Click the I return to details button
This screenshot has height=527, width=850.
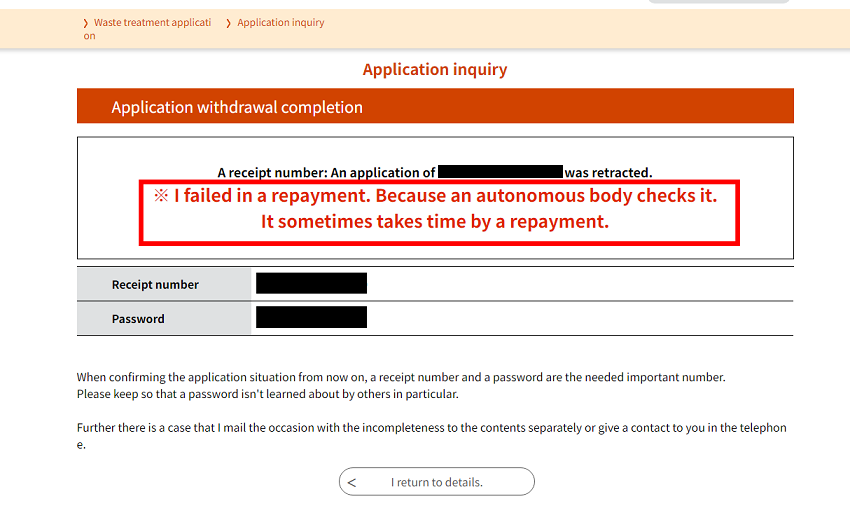[436, 481]
